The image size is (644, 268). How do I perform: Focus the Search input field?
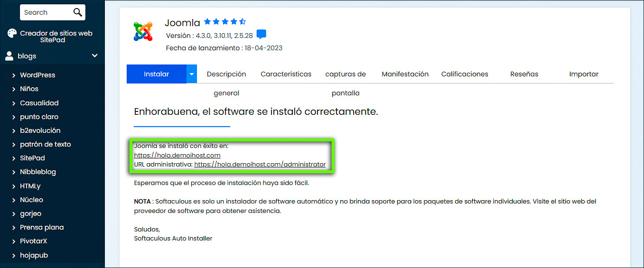(45, 12)
